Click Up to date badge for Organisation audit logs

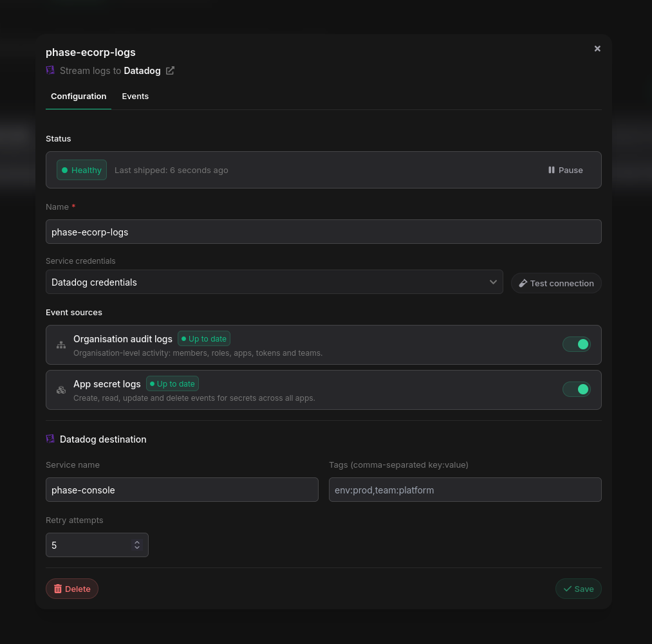[x=204, y=339]
